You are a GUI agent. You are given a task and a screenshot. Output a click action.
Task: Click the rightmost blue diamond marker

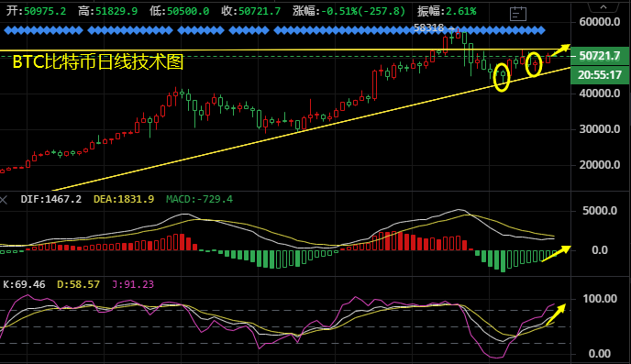pos(542,30)
